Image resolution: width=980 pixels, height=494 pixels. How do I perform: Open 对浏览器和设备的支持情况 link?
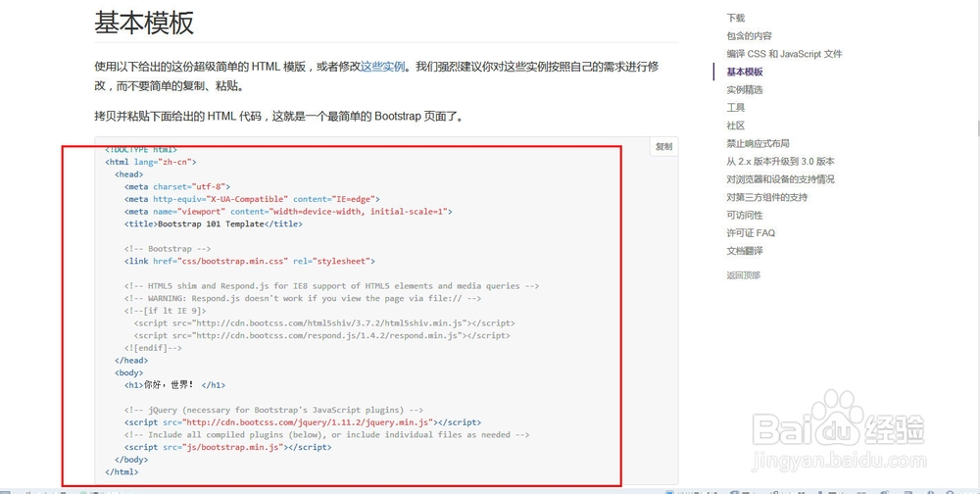781,179
